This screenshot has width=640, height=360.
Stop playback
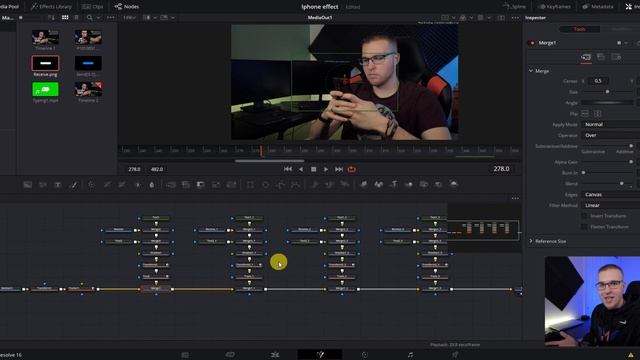[x=313, y=169]
